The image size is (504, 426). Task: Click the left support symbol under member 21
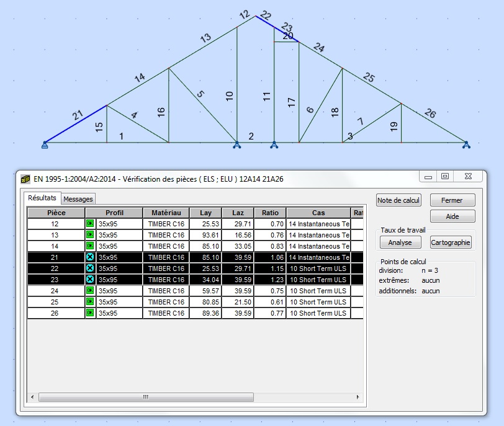click(x=45, y=145)
